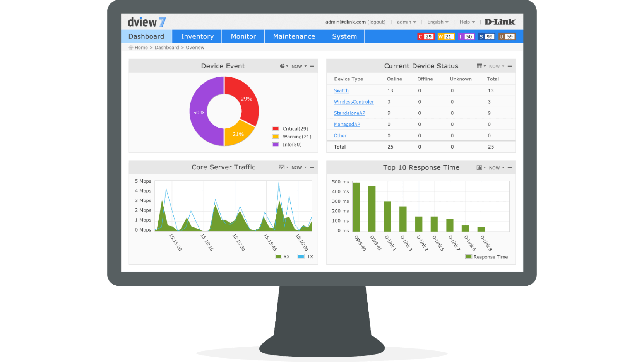
Task: Click the red Critical legend swatch
Action: pos(276,129)
